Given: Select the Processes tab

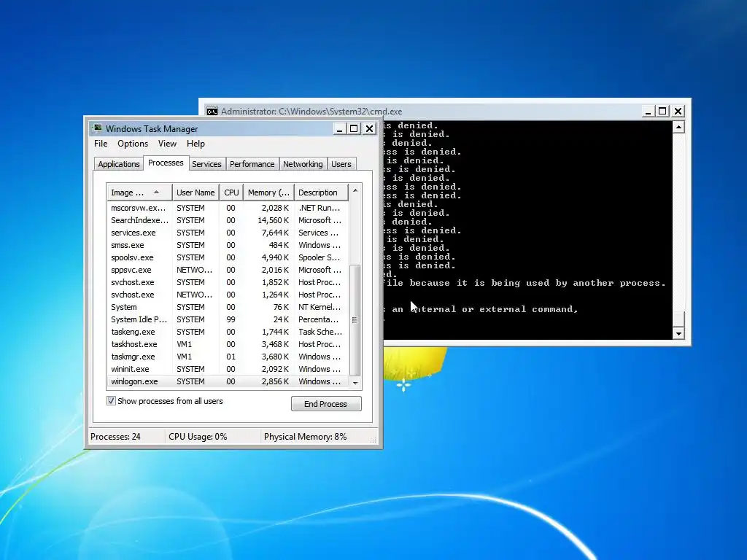Looking at the screenshot, I should (166, 163).
